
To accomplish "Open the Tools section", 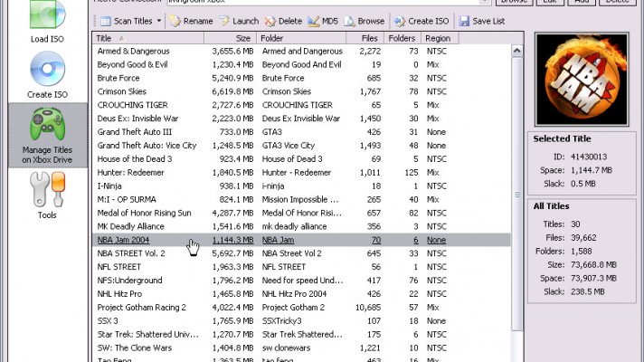I will point(47,195).
